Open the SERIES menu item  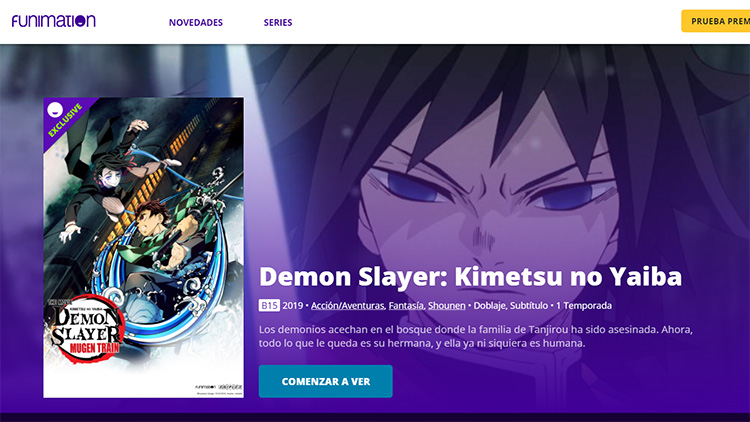click(x=278, y=22)
